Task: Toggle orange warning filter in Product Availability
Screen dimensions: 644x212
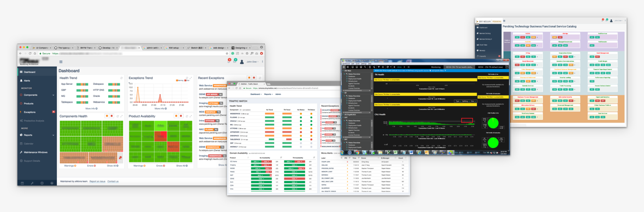Action: coord(176,116)
